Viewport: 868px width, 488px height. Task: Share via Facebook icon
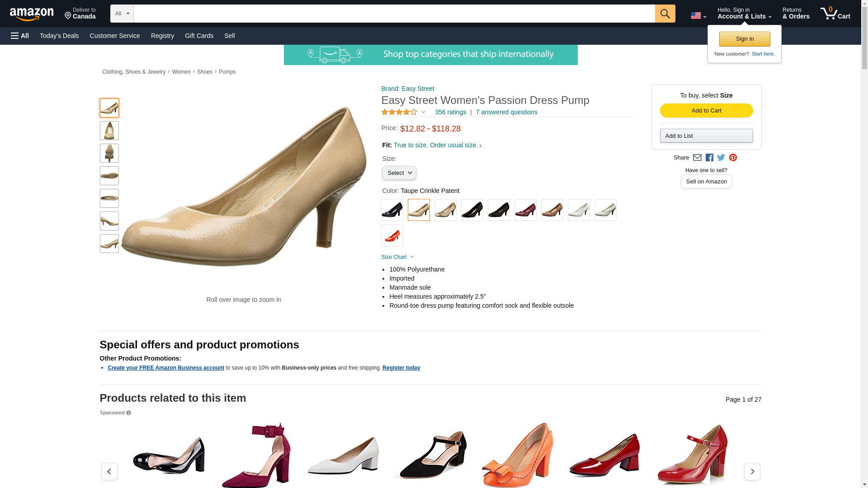click(x=709, y=158)
